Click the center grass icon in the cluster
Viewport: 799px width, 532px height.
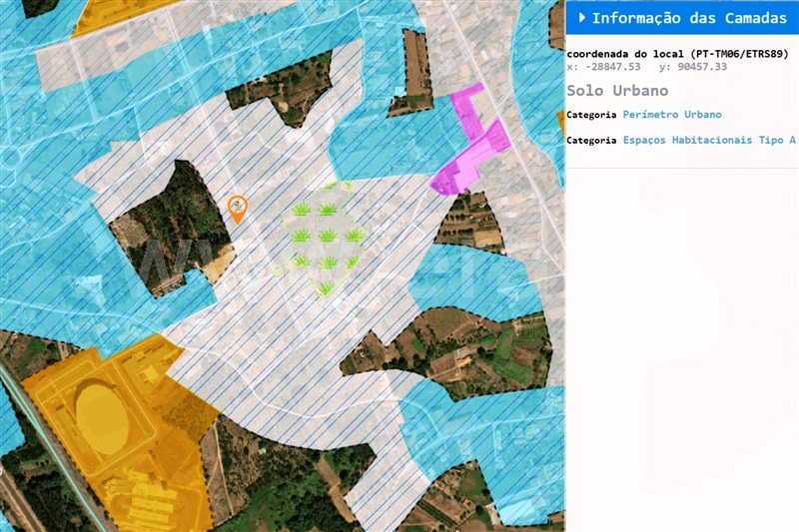[327, 236]
